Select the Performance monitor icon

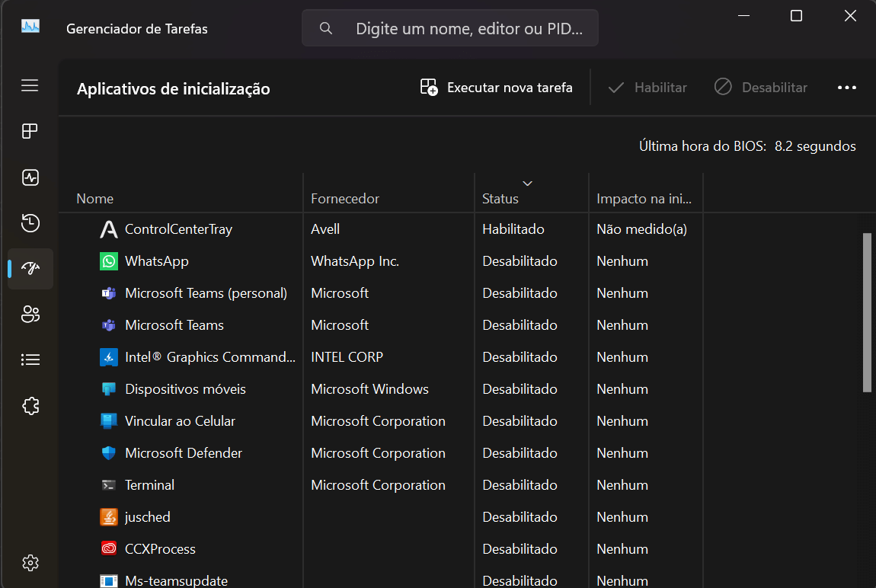(30, 177)
